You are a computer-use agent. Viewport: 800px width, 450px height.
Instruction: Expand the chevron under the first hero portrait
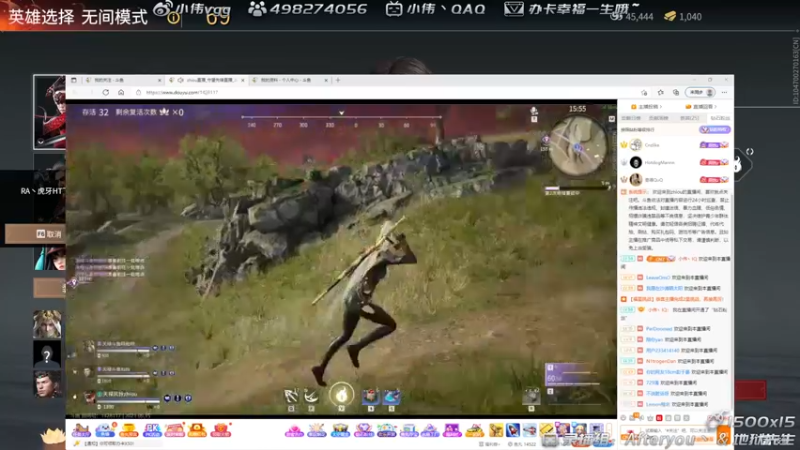coord(41,142)
